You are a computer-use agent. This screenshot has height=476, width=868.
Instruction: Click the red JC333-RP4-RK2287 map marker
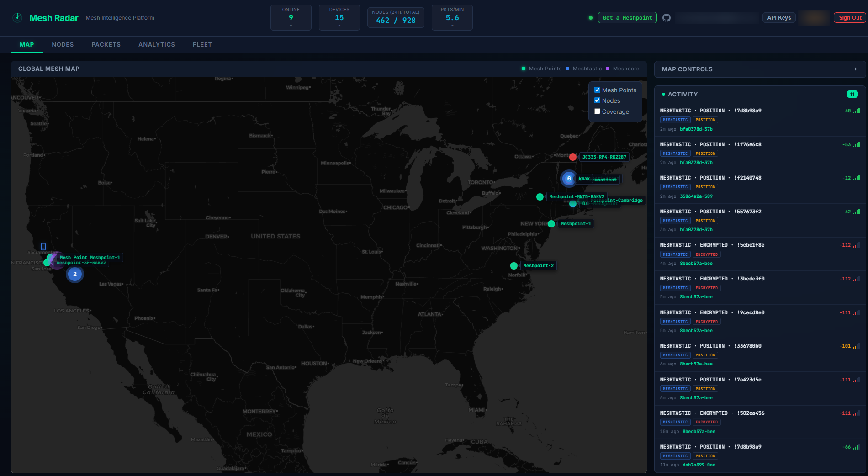coord(573,157)
